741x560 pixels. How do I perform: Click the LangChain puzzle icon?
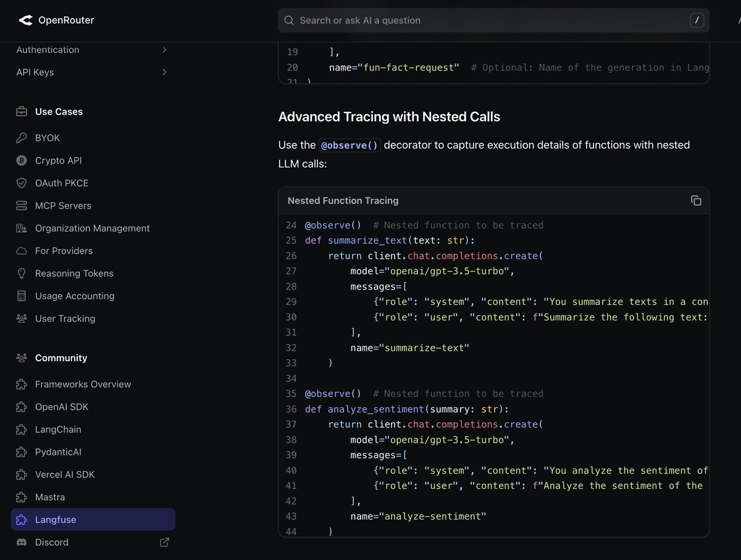coord(22,430)
